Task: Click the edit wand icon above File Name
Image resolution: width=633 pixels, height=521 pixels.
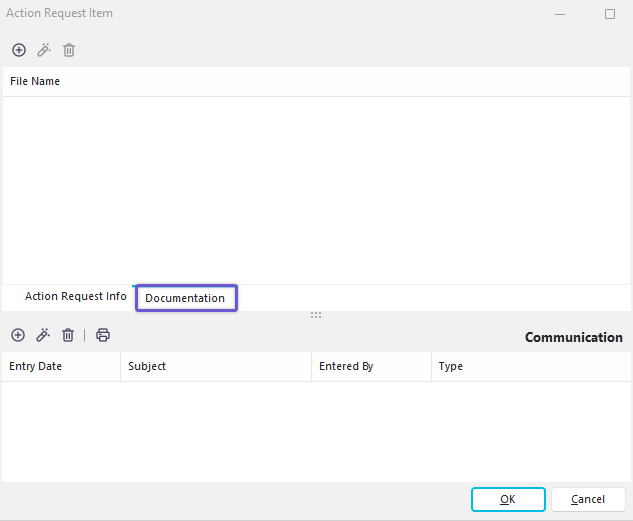Action: 44,50
